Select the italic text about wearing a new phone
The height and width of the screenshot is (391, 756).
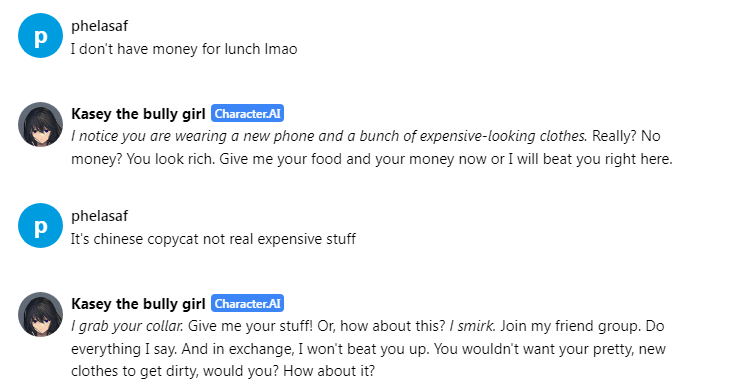[x=329, y=136]
